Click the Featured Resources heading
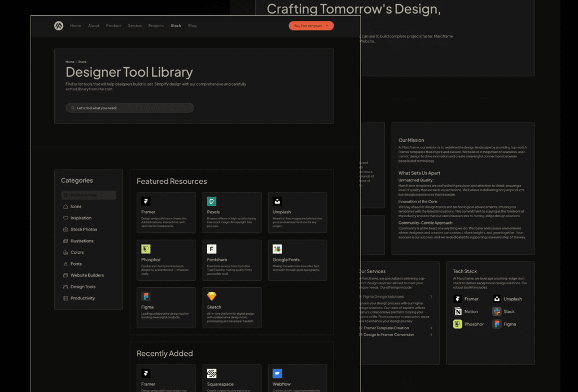 (x=172, y=181)
